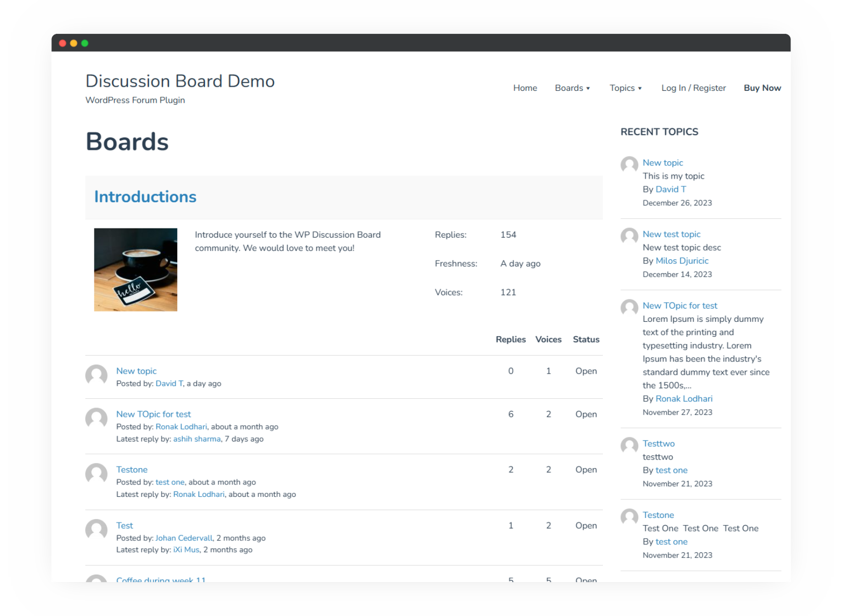Select Log In / Register from the navigation

click(x=693, y=88)
